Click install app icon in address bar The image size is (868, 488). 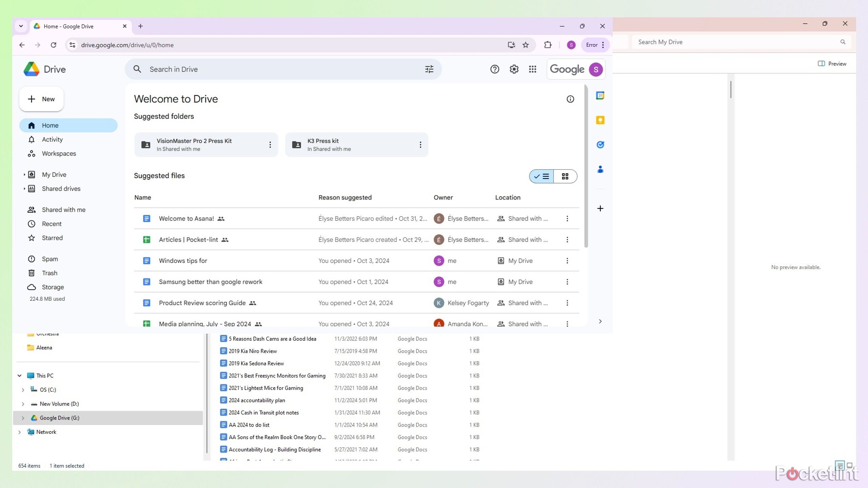click(511, 45)
